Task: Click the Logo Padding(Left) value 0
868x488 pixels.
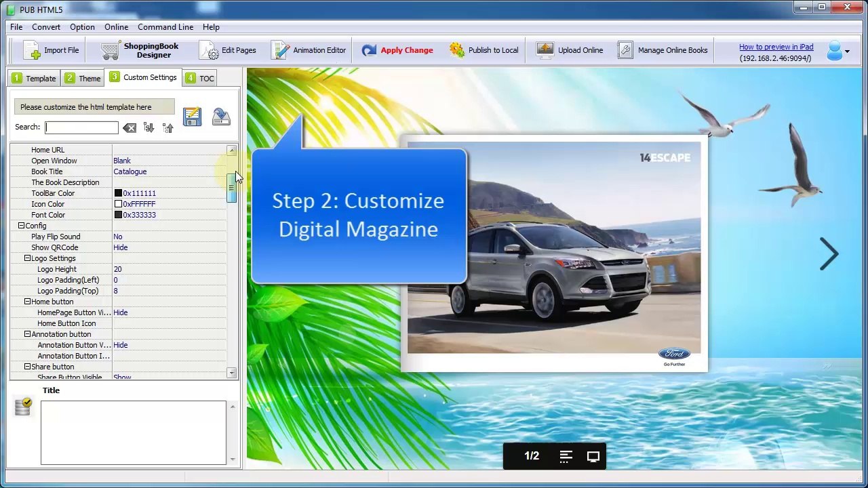Action: tap(115, 280)
